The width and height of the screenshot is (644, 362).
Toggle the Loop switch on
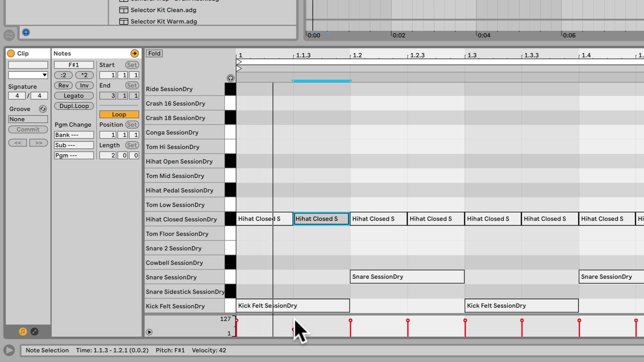tap(119, 114)
